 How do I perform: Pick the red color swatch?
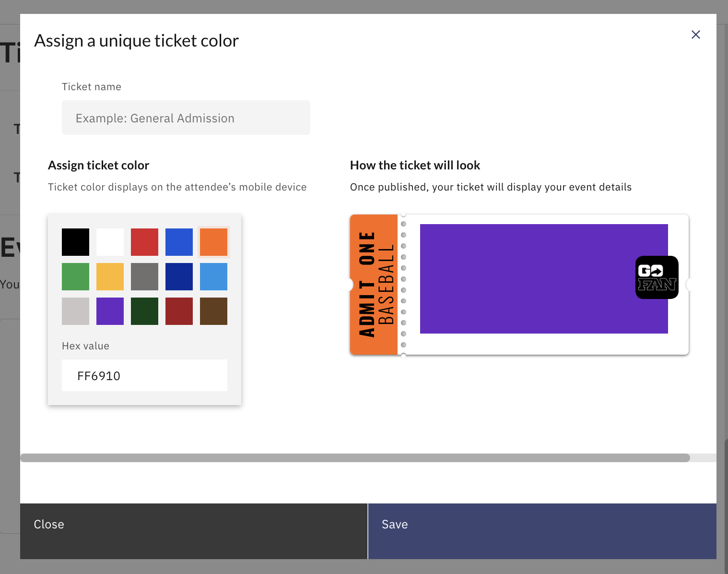(144, 242)
